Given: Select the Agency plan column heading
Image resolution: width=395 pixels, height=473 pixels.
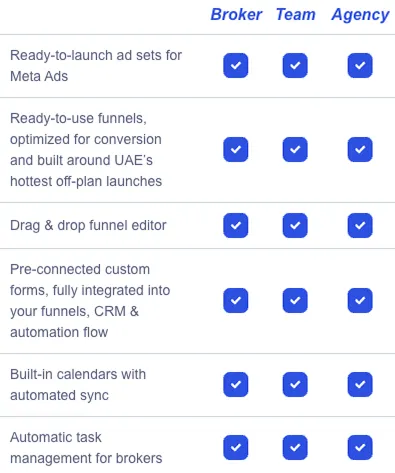Looking at the screenshot, I should [360, 15].
